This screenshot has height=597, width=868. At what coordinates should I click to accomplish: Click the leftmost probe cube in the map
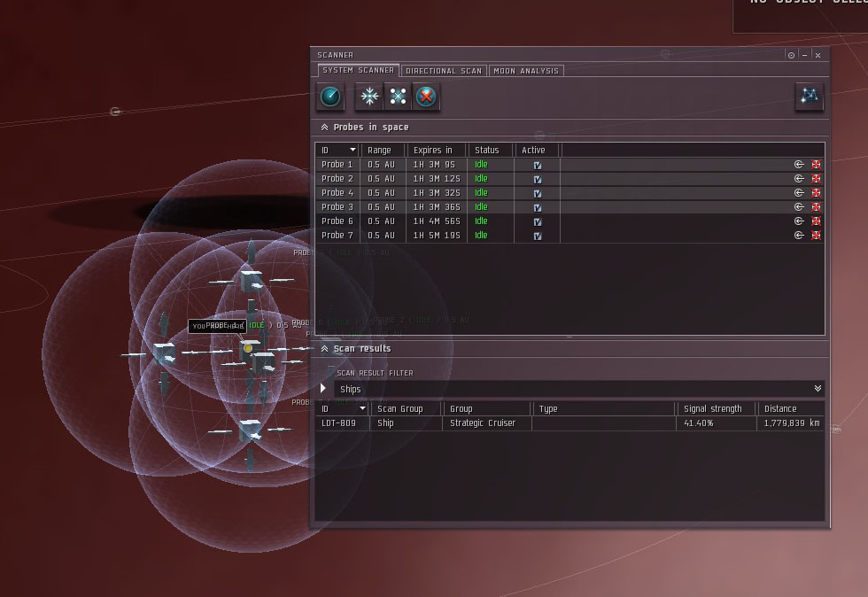pos(165,353)
